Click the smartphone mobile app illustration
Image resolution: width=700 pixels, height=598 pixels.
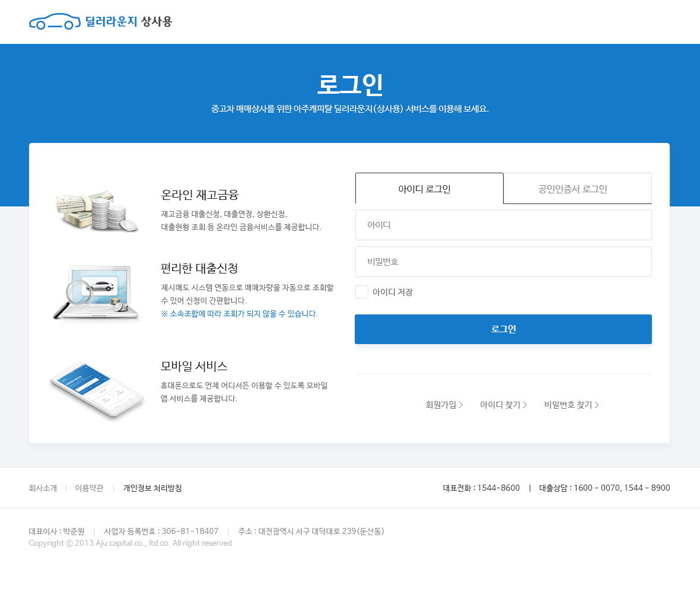97,389
